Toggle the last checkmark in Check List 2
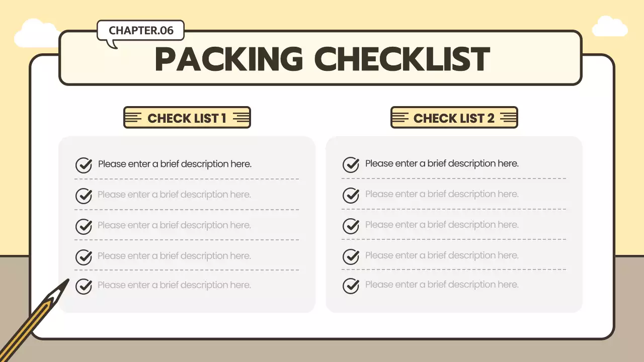This screenshot has width=644, height=362. click(x=351, y=286)
